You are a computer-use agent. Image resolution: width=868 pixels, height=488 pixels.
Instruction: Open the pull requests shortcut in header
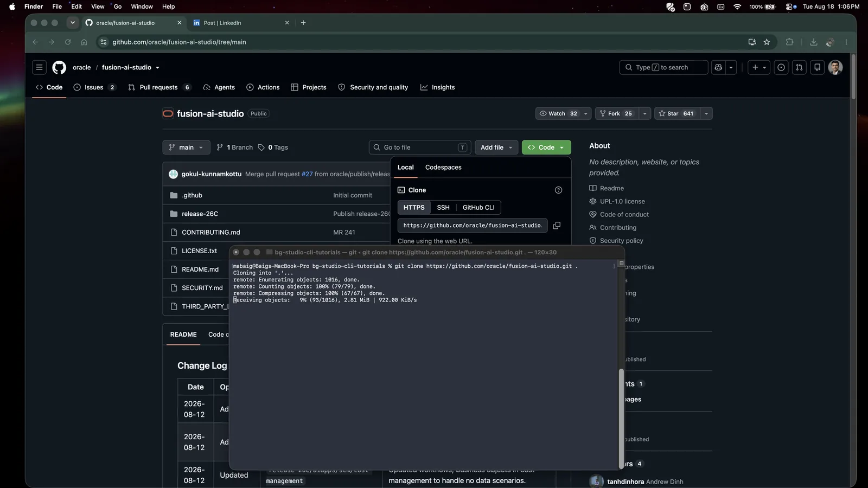tap(799, 67)
